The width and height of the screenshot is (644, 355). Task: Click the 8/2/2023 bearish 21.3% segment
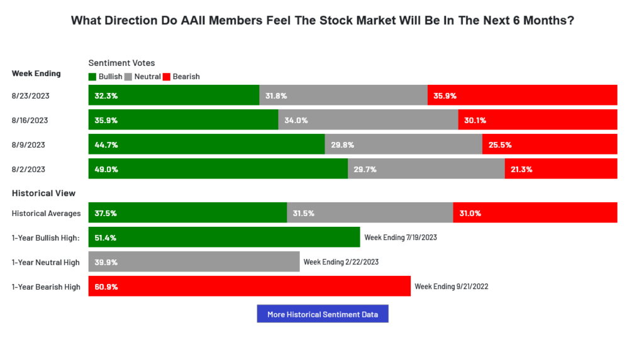(x=560, y=169)
